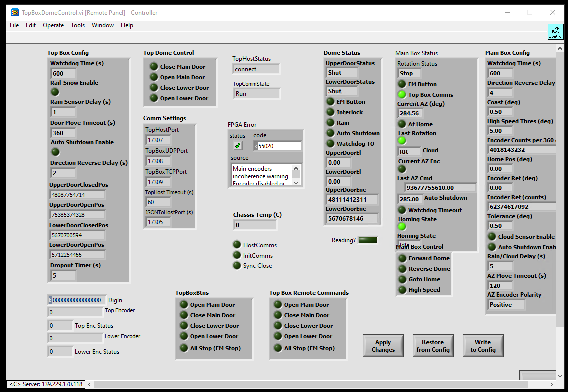Click Restore from Config button
The height and width of the screenshot is (392, 568).
(433, 346)
